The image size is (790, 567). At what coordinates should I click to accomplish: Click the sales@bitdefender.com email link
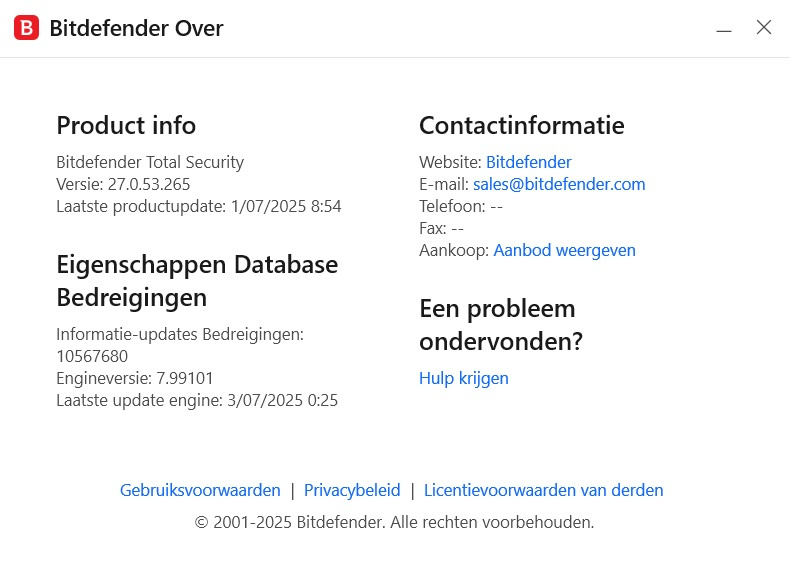(x=559, y=184)
